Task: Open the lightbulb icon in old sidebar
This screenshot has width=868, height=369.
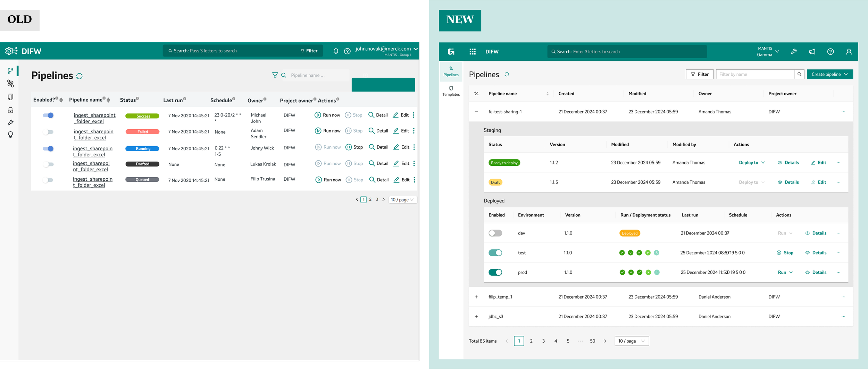Action: pos(10,135)
